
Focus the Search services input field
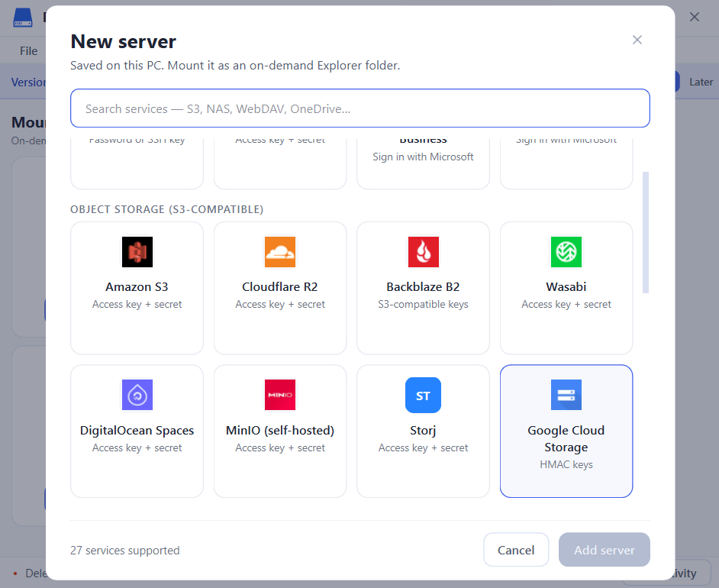360,108
